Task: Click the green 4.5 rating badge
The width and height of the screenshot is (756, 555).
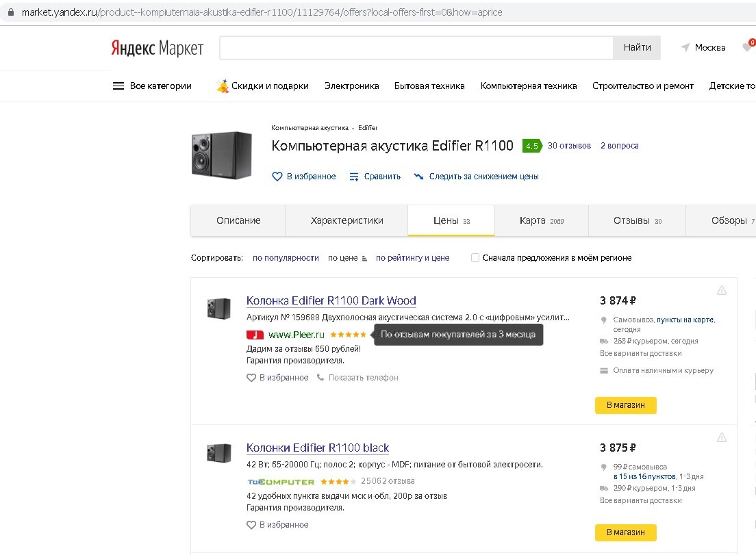Action: coord(532,146)
